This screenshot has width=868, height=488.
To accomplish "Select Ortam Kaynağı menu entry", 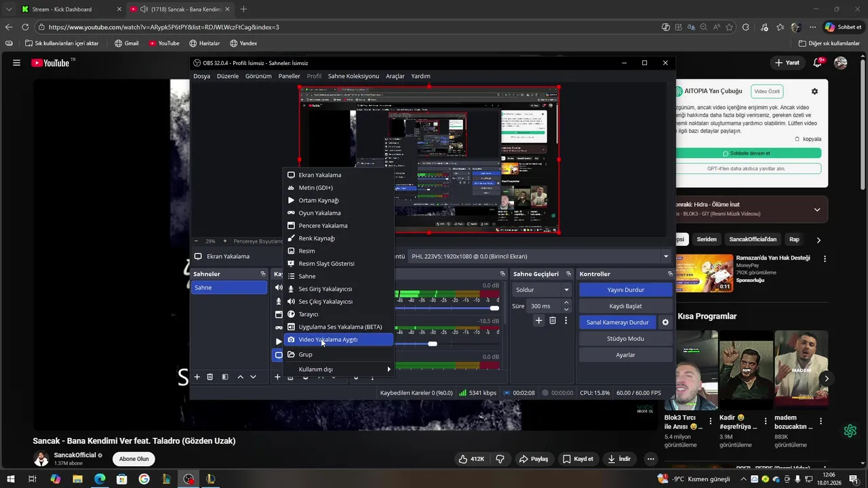I will coord(338,200).
